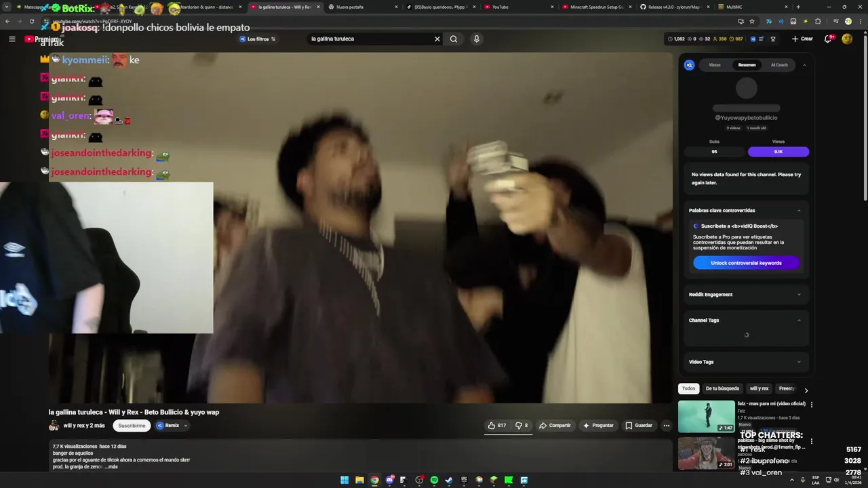
Task: Click Unlock controversial keywords button
Action: tap(746, 263)
